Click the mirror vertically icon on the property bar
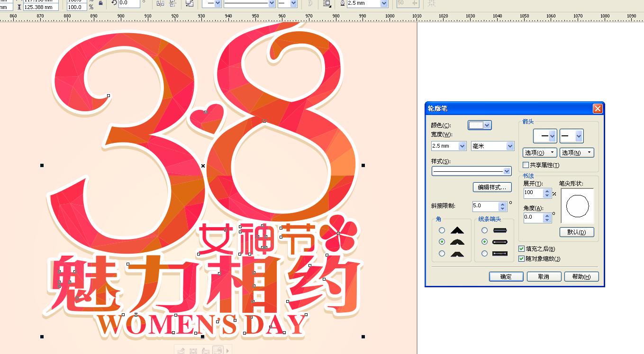Viewport: 644px width, 354px height. point(172,4)
